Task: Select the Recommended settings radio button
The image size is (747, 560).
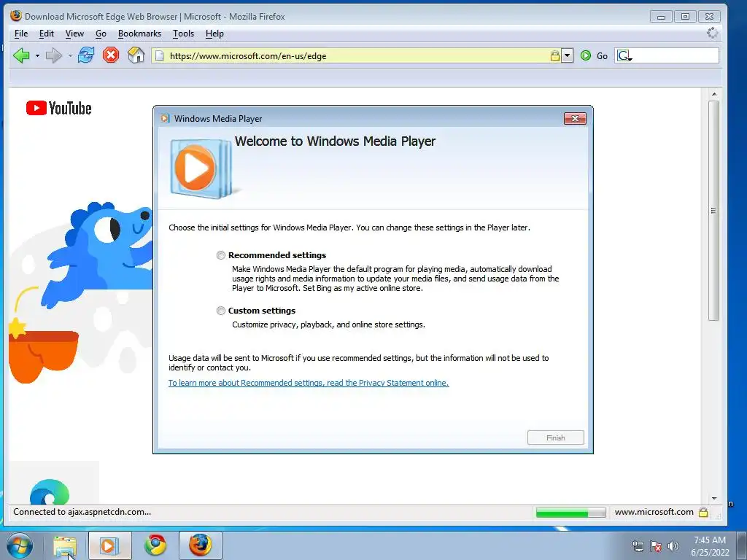Action: 220,255
